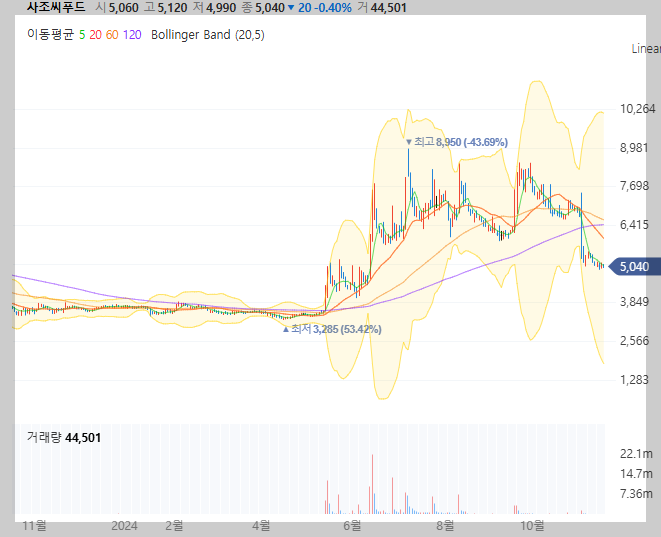Screen dimensions: 661x537
Task: Click the 6월 date axis label
Action: pyautogui.click(x=352, y=526)
